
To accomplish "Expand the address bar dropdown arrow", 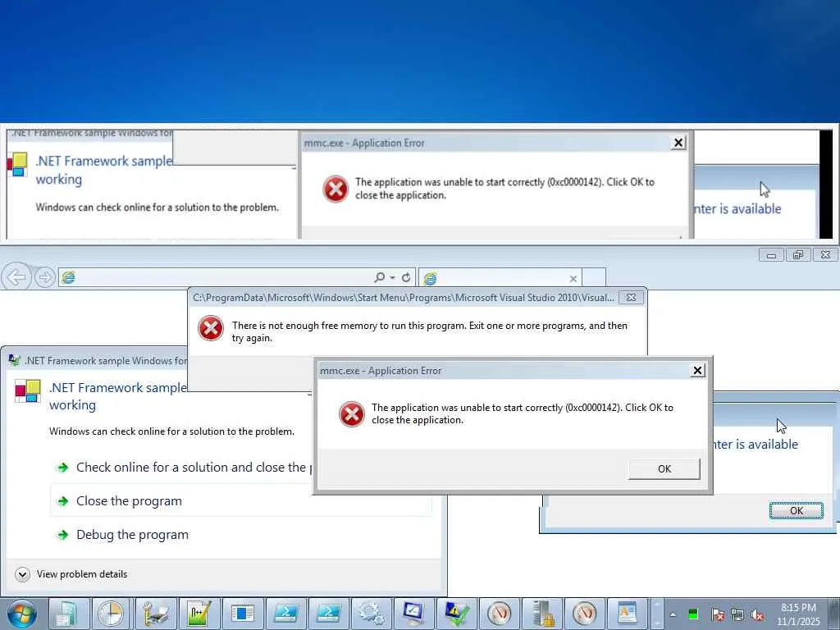I will pyautogui.click(x=393, y=277).
